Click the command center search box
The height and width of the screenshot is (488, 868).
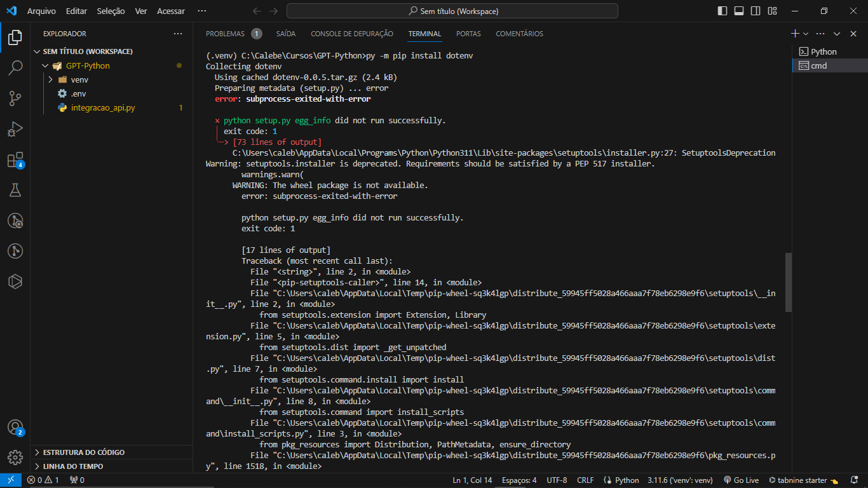tap(452, 11)
